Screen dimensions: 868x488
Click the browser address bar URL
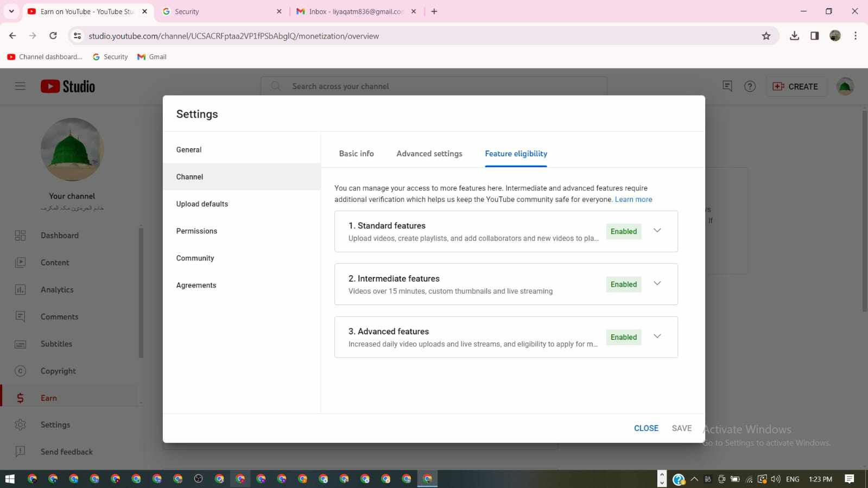pos(233,36)
